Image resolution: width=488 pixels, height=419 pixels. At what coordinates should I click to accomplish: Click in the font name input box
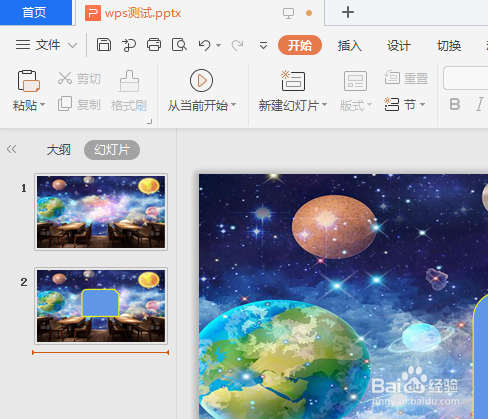pos(466,78)
